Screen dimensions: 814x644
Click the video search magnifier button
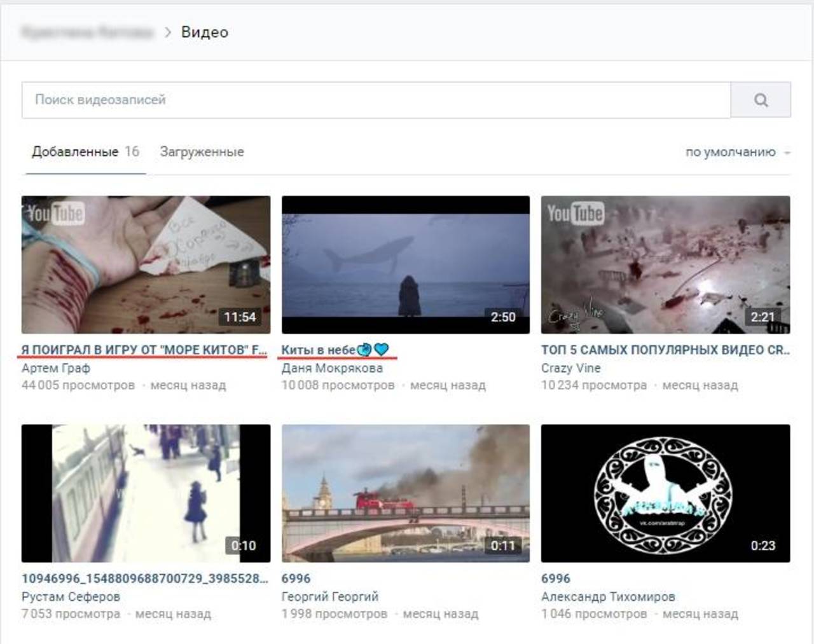coord(761,100)
